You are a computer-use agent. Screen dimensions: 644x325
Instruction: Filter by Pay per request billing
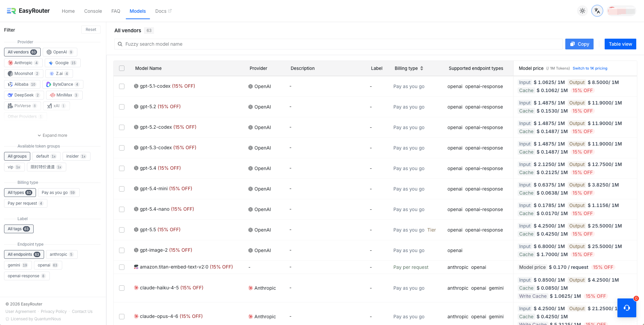26,203
